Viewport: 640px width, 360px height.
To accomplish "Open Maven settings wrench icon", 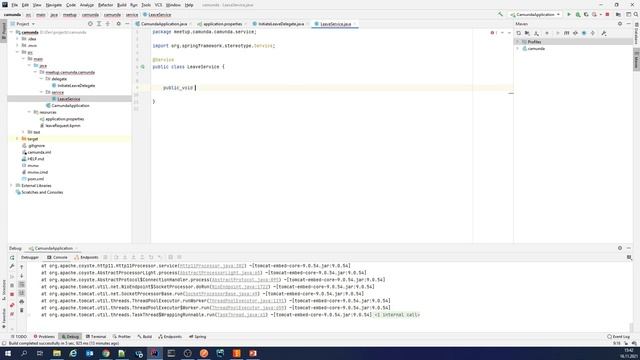I will click(x=604, y=33).
